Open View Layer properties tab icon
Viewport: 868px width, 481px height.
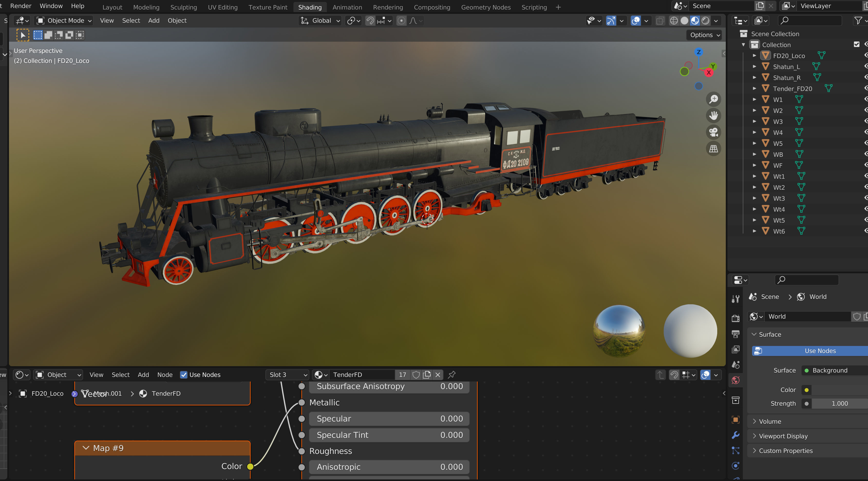[736, 349]
